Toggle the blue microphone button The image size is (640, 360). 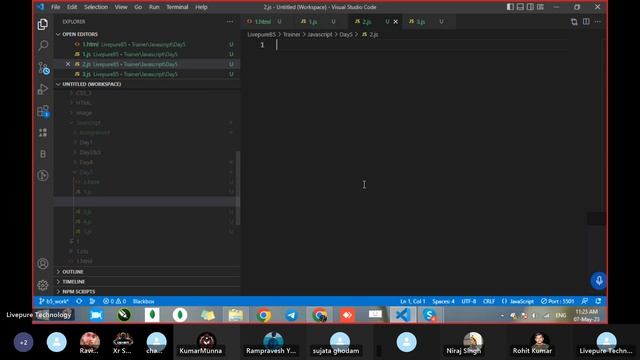point(599,280)
